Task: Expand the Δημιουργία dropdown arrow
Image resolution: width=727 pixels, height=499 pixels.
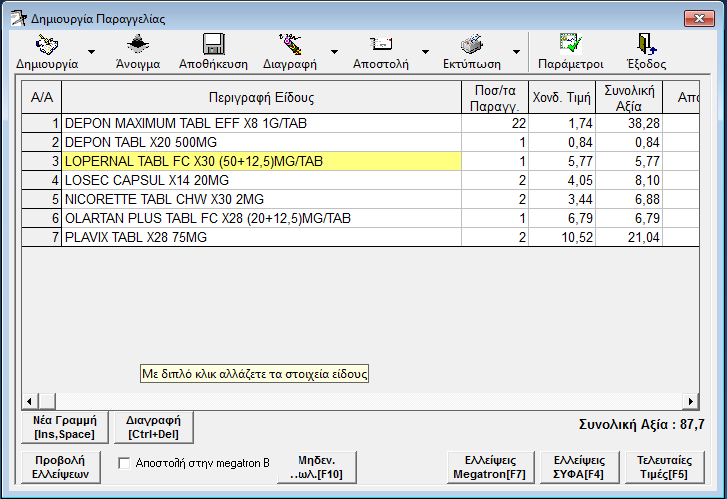Action: coord(91,51)
